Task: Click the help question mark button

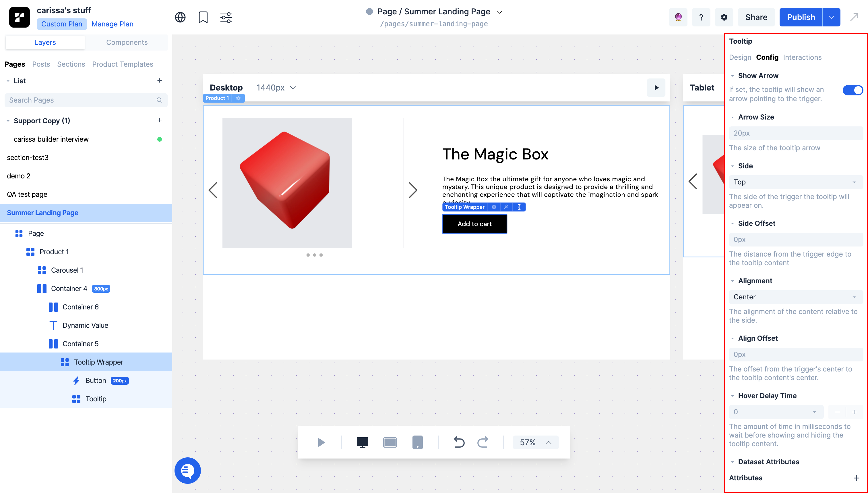Action: tap(701, 17)
